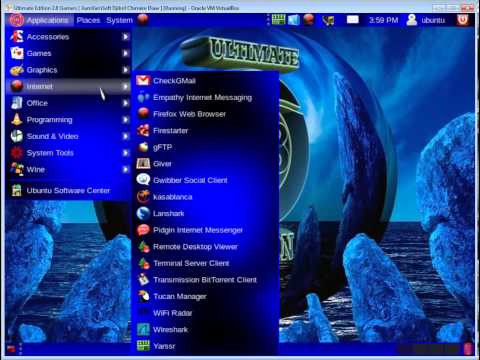This screenshot has width=480, height=360.
Task: Click the Wine category icon
Action: pyautogui.click(x=17, y=169)
